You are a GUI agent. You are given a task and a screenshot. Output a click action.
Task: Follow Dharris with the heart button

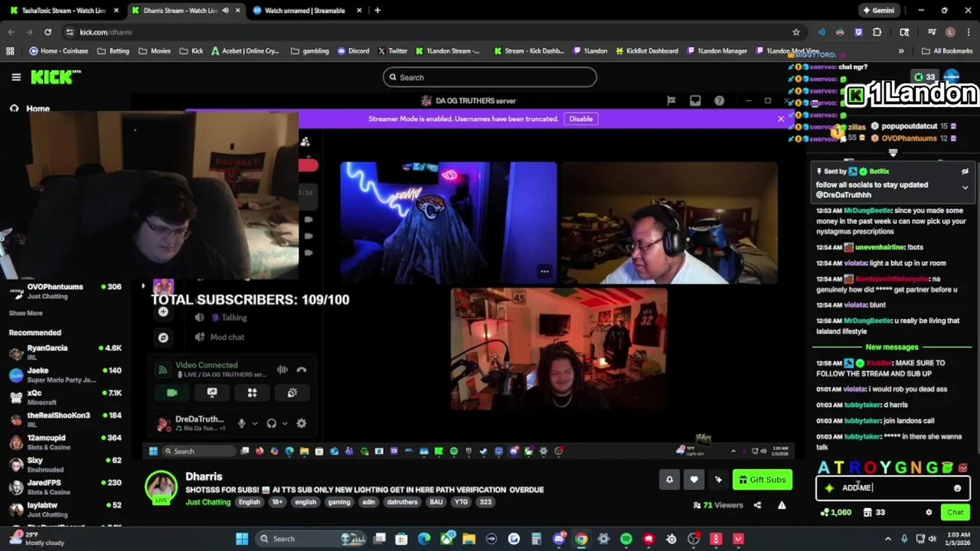[x=694, y=480]
